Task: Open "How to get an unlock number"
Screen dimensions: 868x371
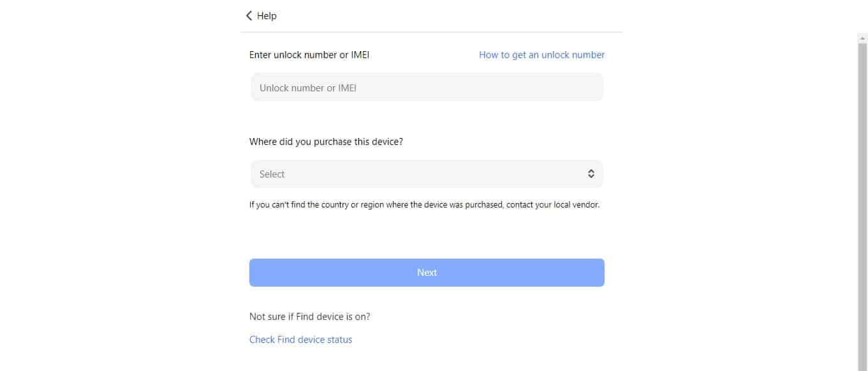Action: point(541,54)
